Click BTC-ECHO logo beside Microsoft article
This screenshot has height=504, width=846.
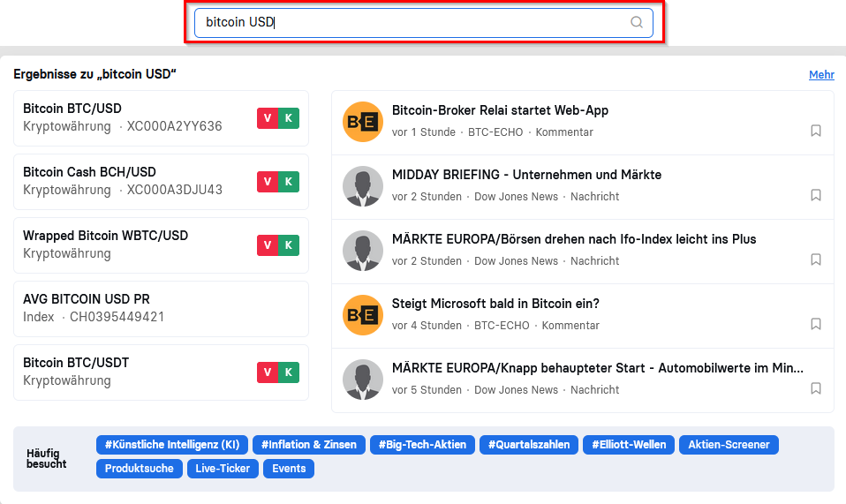(x=363, y=315)
